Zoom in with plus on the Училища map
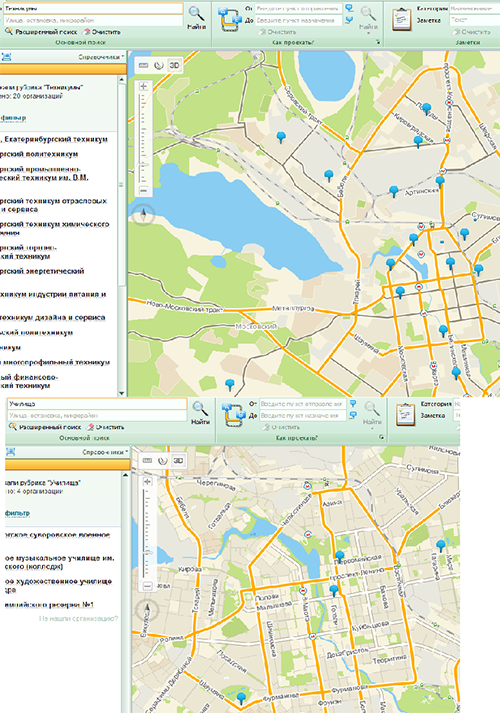Image resolution: width=500 pixels, height=713 pixels. coord(147,482)
